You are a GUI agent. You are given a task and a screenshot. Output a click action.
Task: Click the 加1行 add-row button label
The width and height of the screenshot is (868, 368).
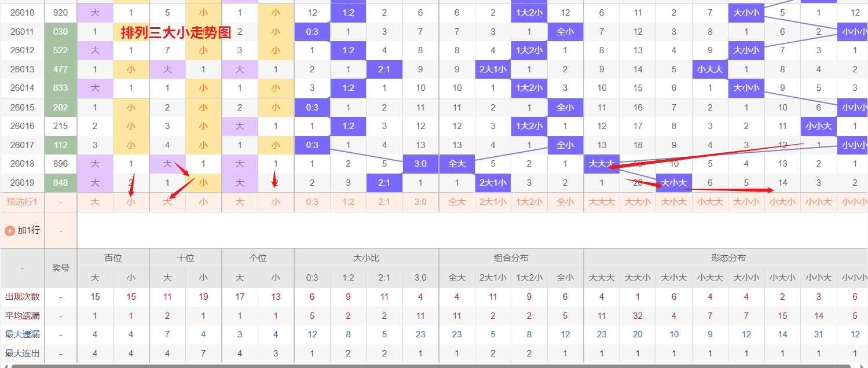point(28,230)
